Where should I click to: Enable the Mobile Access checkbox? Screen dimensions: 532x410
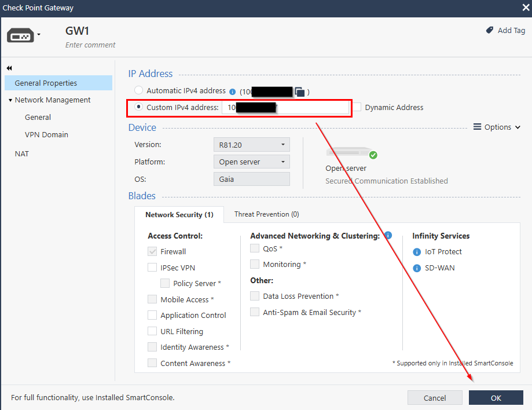point(152,299)
